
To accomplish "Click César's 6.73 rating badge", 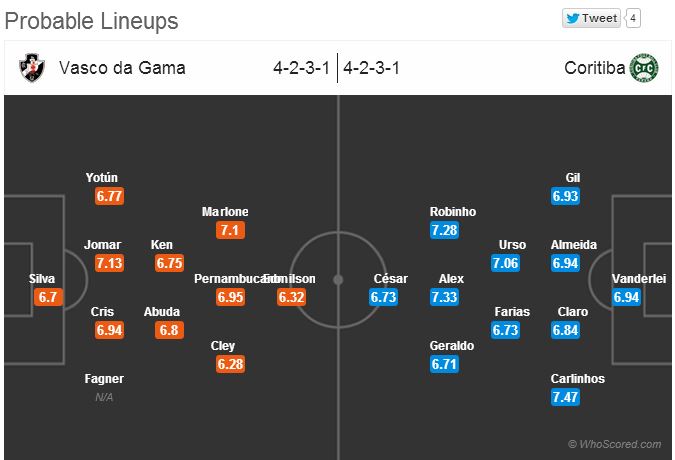I will 383,297.
